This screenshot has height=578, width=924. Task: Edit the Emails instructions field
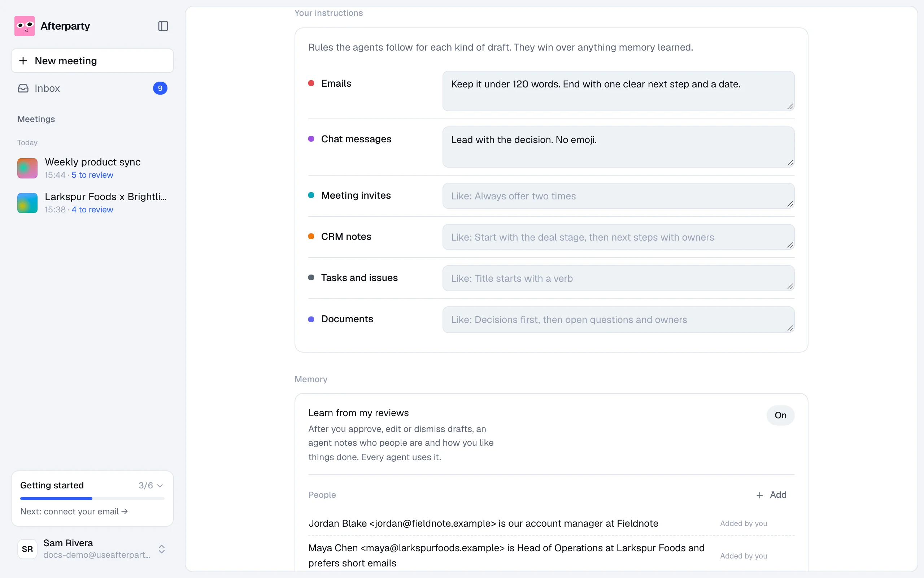coord(619,91)
